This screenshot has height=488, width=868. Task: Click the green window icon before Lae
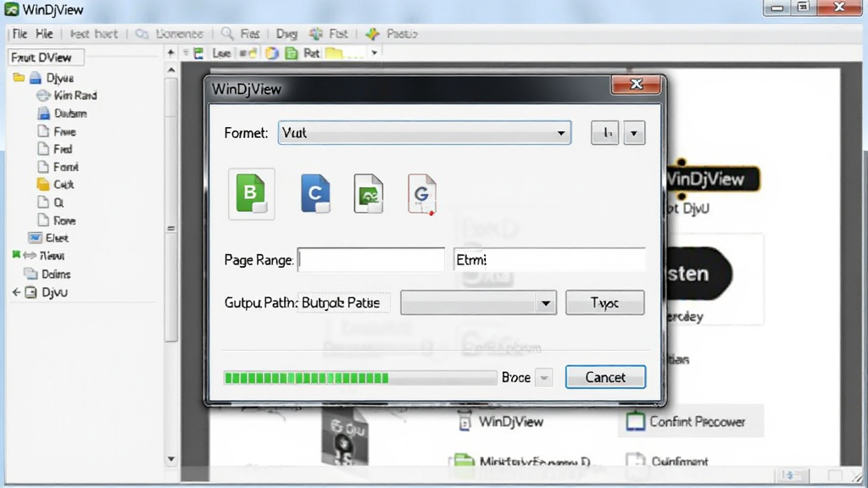(198, 53)
